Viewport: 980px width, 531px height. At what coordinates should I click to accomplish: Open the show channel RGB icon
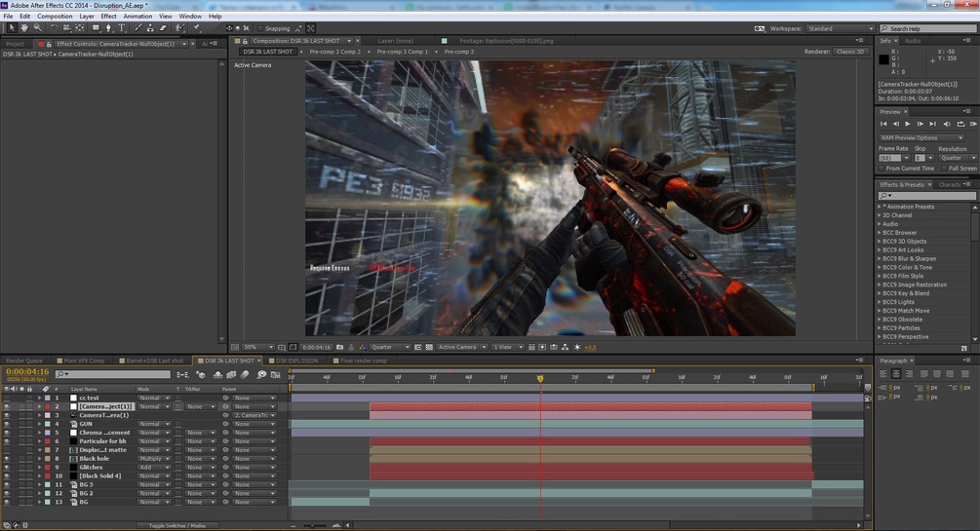[363, 347]
